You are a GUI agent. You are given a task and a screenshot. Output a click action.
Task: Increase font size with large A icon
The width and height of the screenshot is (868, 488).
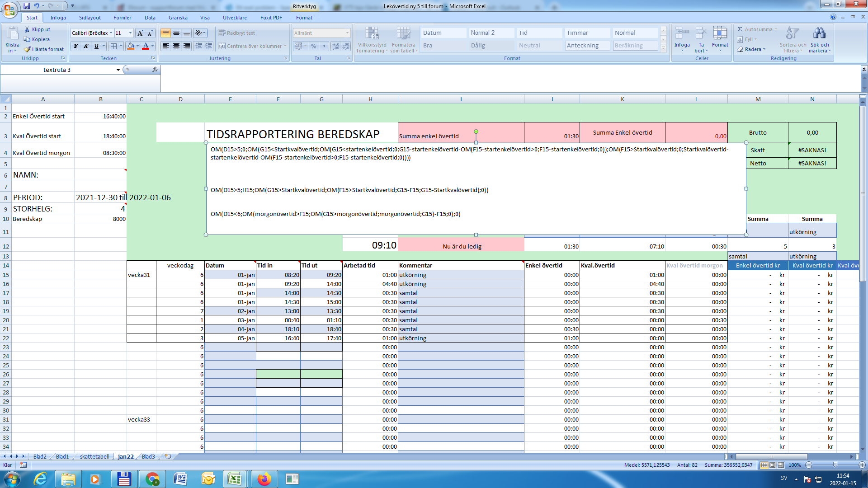tap(140, 33)
